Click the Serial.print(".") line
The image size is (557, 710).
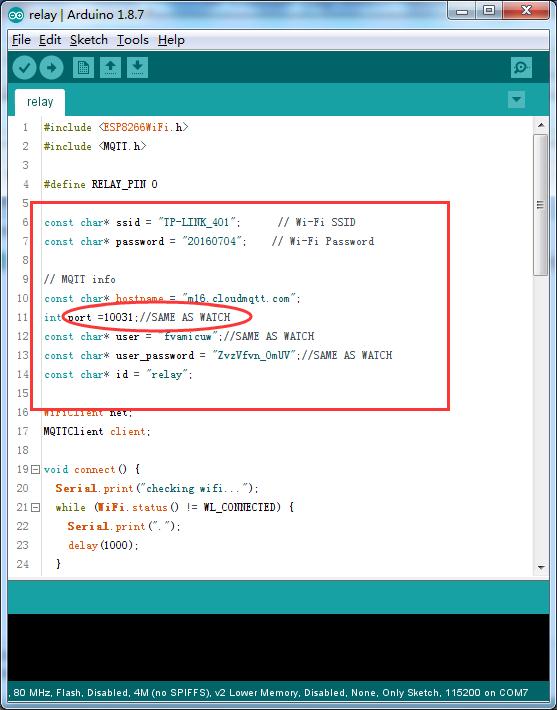click(124, 526)
